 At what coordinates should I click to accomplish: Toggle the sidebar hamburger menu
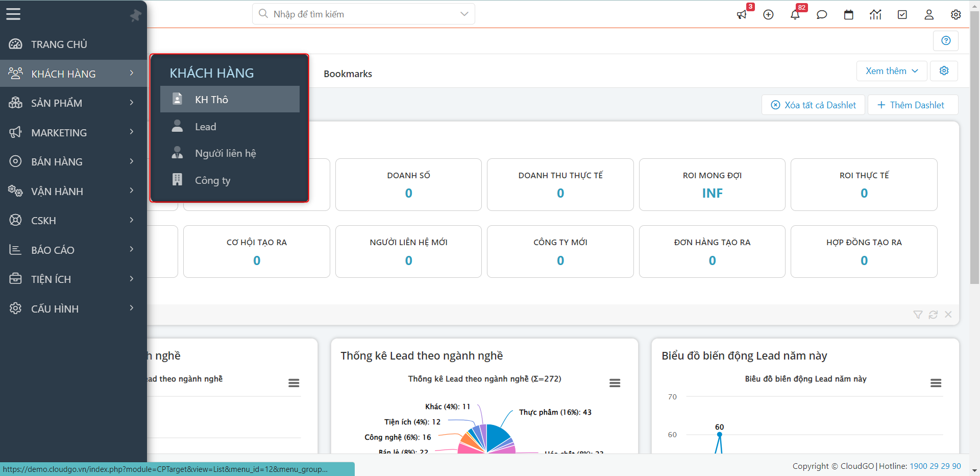(x=13, y=14)
